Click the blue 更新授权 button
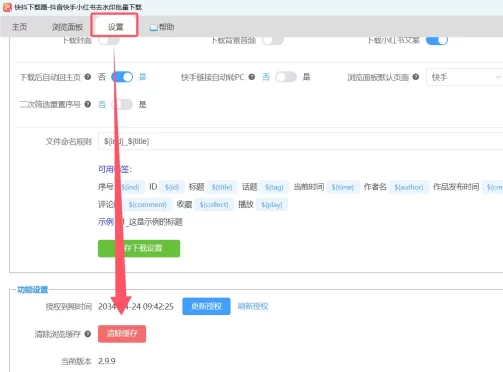 tap(206, 306)
